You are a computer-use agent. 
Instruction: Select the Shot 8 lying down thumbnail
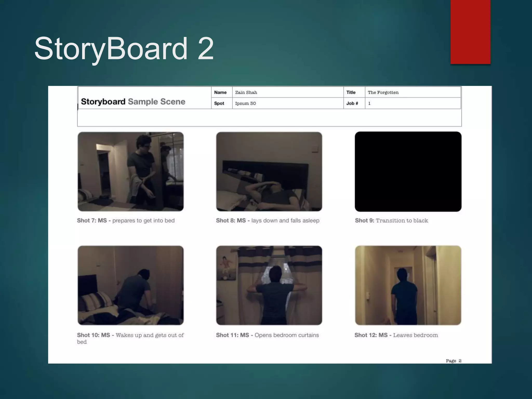click(269, 171)
